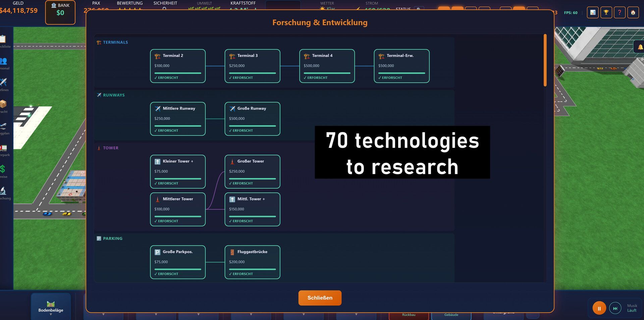Click the Personal sidebar icon
Screen dimensions: 644x320
(x=4, y=63)
